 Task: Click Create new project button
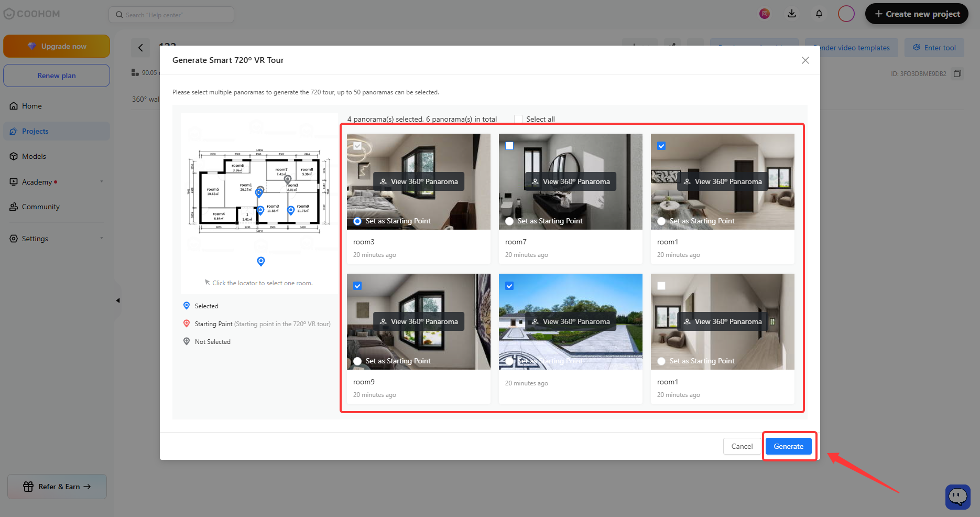[x=917, y=14]
